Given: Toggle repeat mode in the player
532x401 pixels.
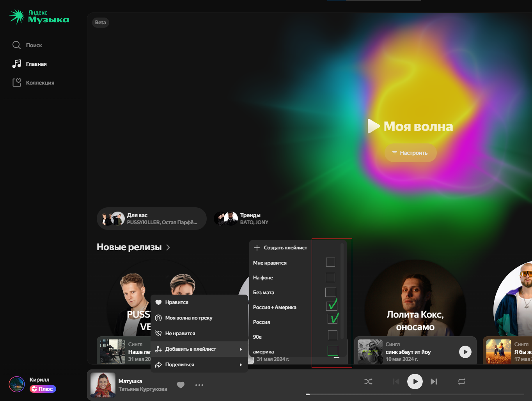Looking at the screenshot, I should coord(462,382).
